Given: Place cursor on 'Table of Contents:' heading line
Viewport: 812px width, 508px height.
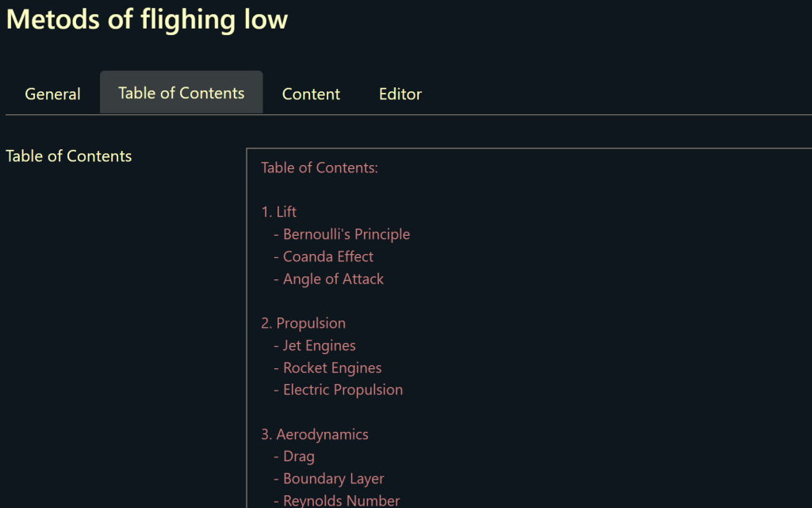Looking at the screenshot, I should point(320,167).
